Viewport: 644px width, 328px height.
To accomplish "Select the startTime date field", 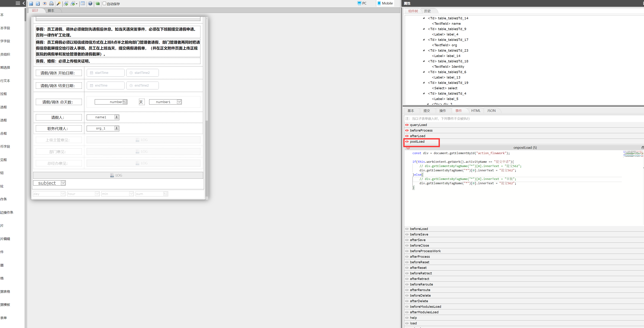I will point(105,73).
